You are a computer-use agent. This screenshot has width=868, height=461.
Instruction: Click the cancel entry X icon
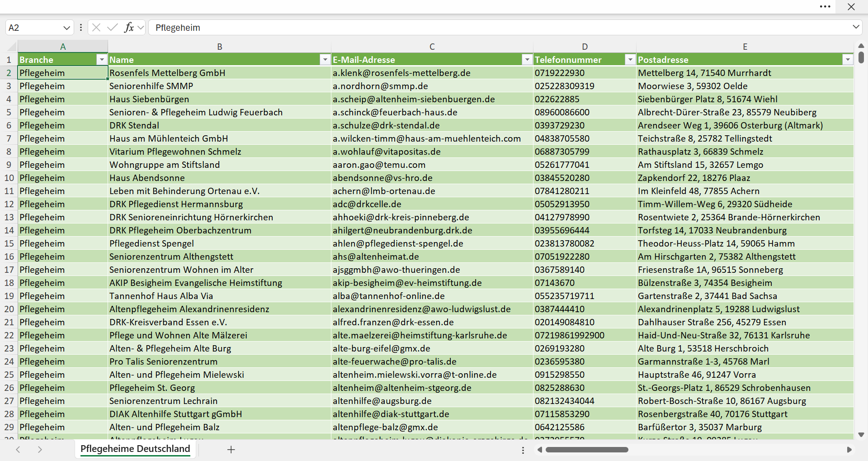(x=96, y=28)
